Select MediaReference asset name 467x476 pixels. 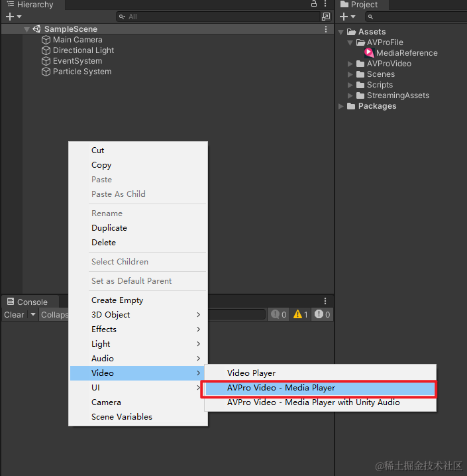pos(407,53)
